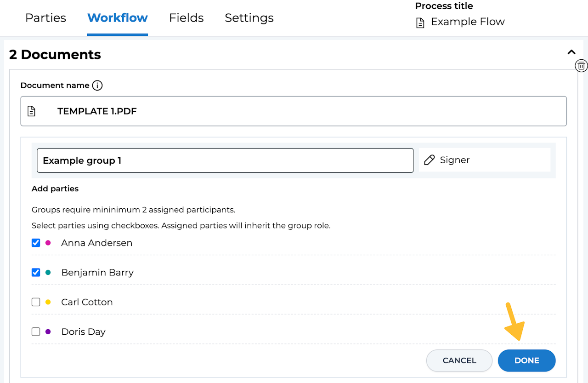Uncheck Anna Andersen checkbox
The width and height of the screenshot is (588, 383).
coord(36,243)
